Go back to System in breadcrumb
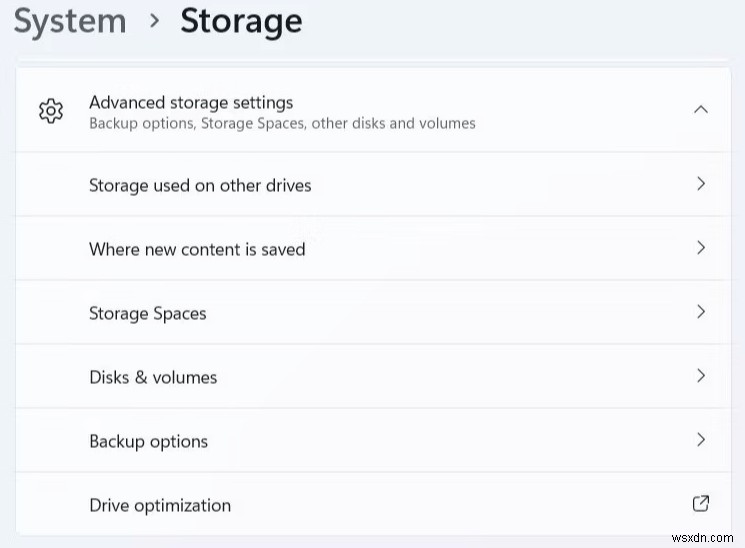The height and width of the screenshot is (548, 745). click(70, 21)
